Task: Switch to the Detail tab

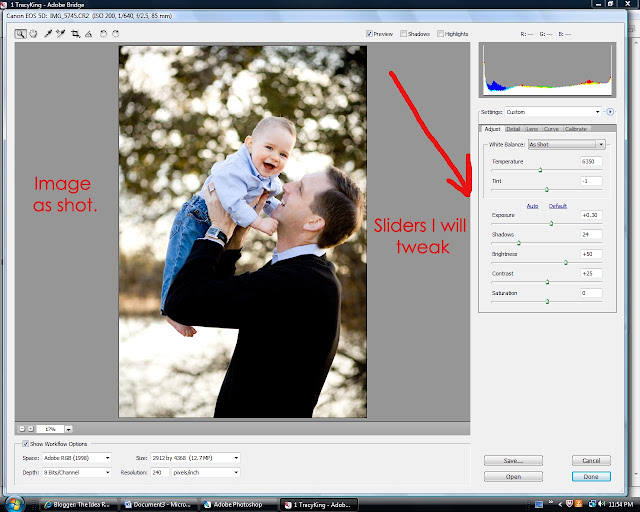Action: [x=513, y=129]
